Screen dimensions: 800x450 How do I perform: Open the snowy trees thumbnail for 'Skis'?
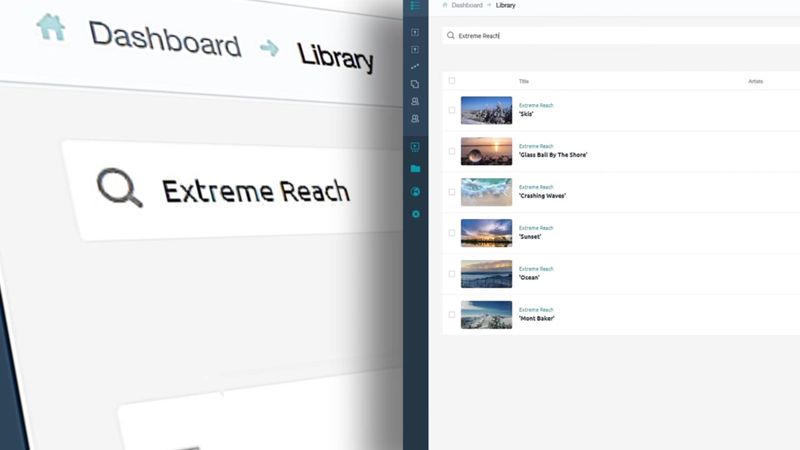(486, 110)
